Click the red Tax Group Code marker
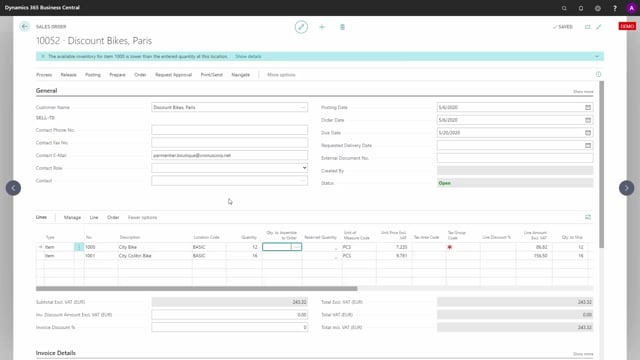This screenshot has height=360, width=640. tap(450, 247)
